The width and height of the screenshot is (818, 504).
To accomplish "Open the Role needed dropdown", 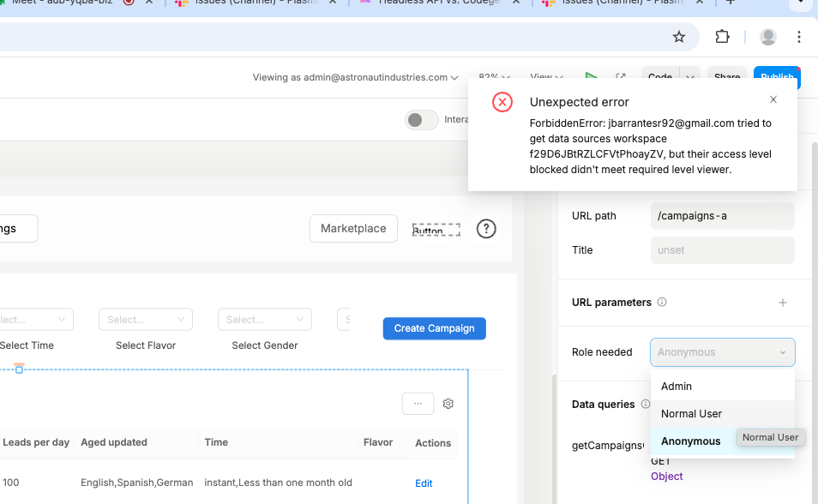I will pos(722,352).
